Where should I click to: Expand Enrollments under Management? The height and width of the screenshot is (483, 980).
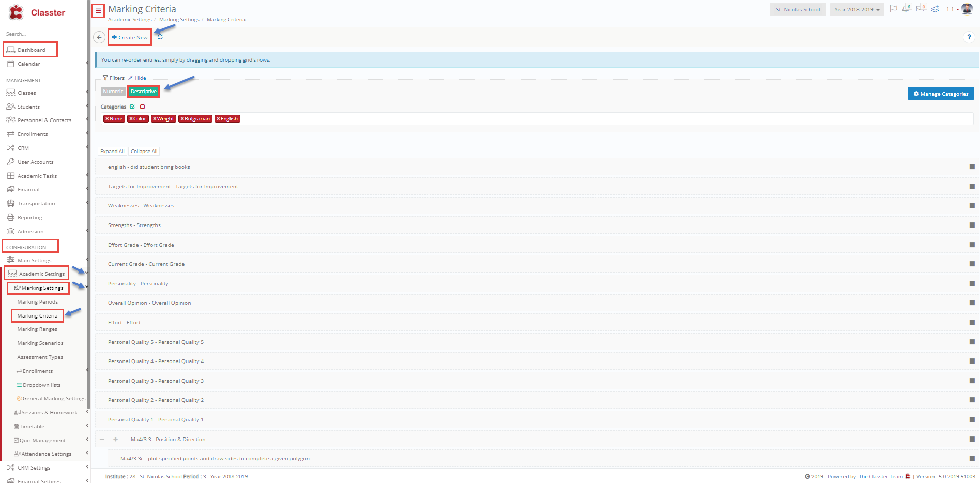pos(32,134)
